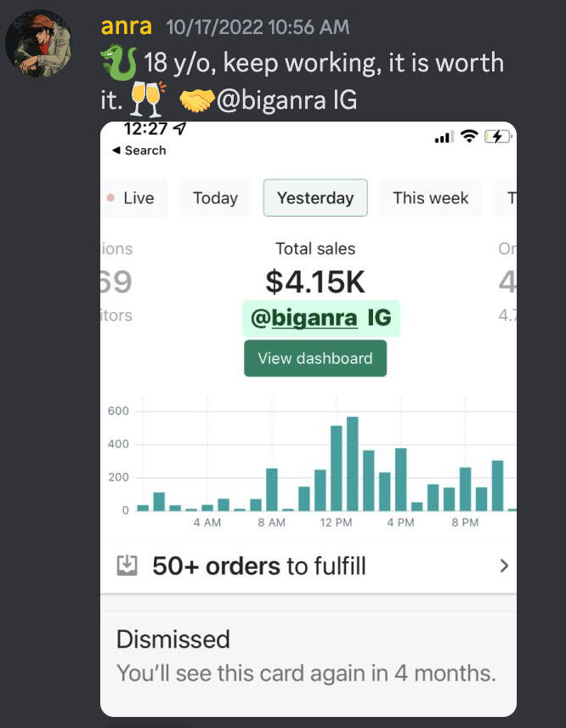
Task: Click the handshake emoji
Action: [x=197, y=100]
